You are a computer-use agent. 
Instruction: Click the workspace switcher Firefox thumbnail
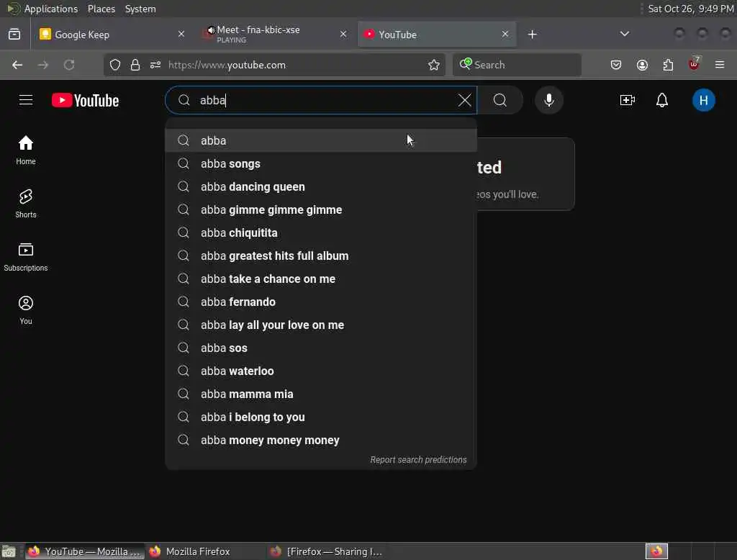pyautogui.click(x=656, y=551)
